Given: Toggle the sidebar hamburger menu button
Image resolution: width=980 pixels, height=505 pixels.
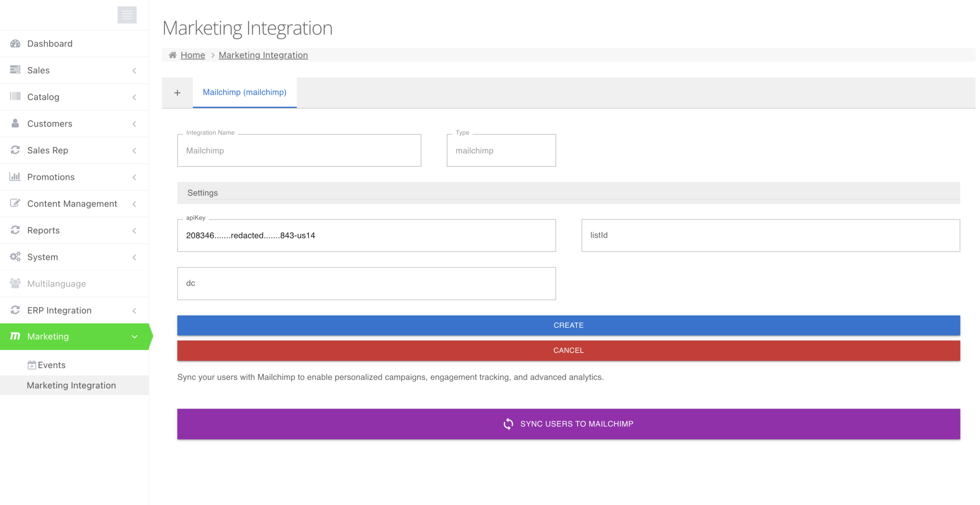Looking at the screenshot, I should 127,15.
